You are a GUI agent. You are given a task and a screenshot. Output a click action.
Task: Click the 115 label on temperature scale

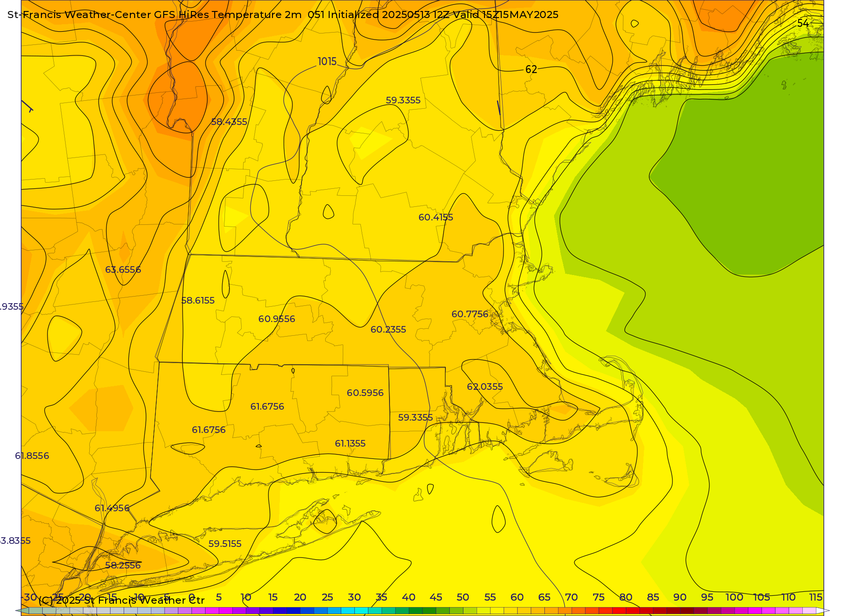pos(816,597)
